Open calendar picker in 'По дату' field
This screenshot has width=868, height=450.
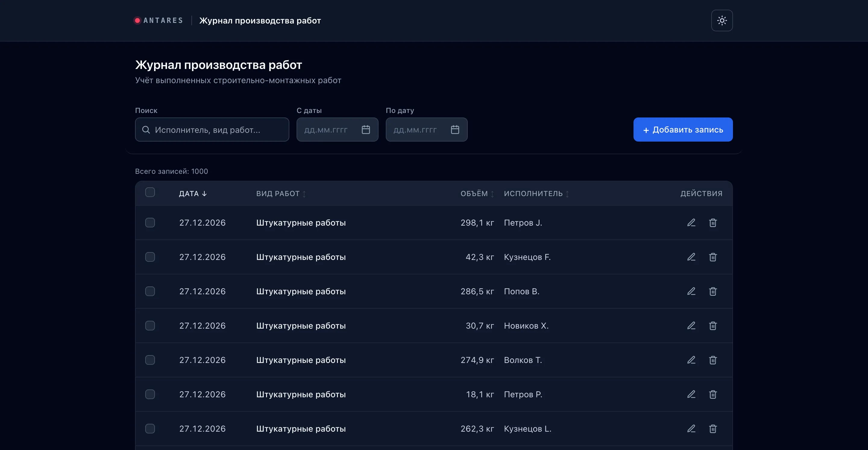point(455,130)
